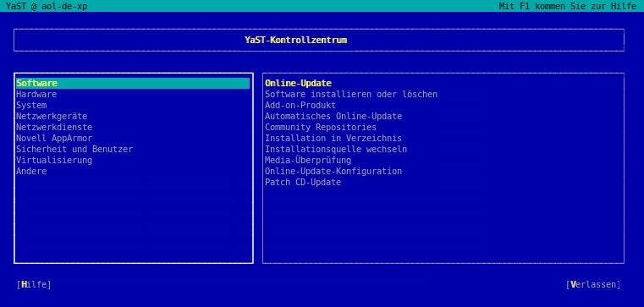Click the Verlassen button to quit

593,284
